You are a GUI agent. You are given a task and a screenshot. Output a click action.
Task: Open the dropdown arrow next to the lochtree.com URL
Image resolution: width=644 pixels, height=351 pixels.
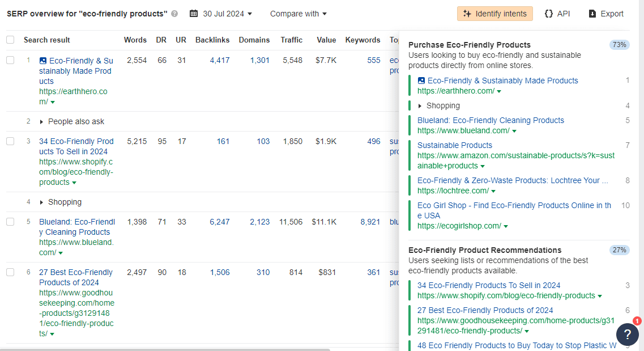[x=493, y=191]
